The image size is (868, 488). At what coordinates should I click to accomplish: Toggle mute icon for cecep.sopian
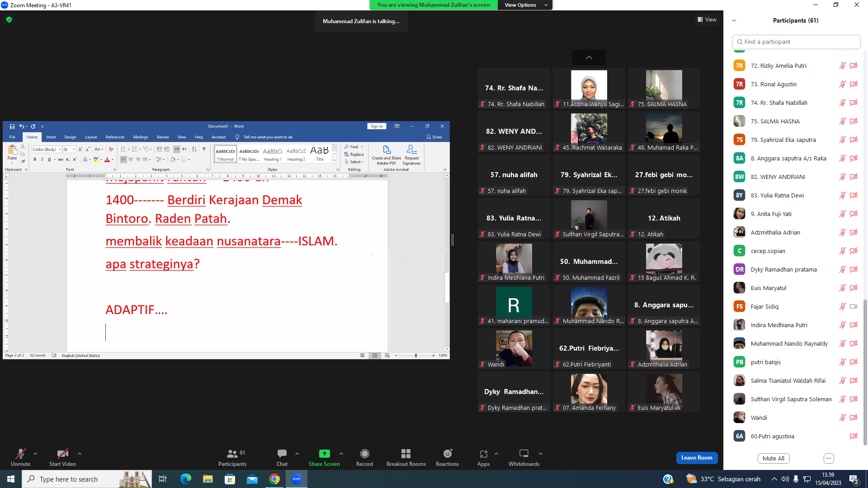[x=842, y=251]
